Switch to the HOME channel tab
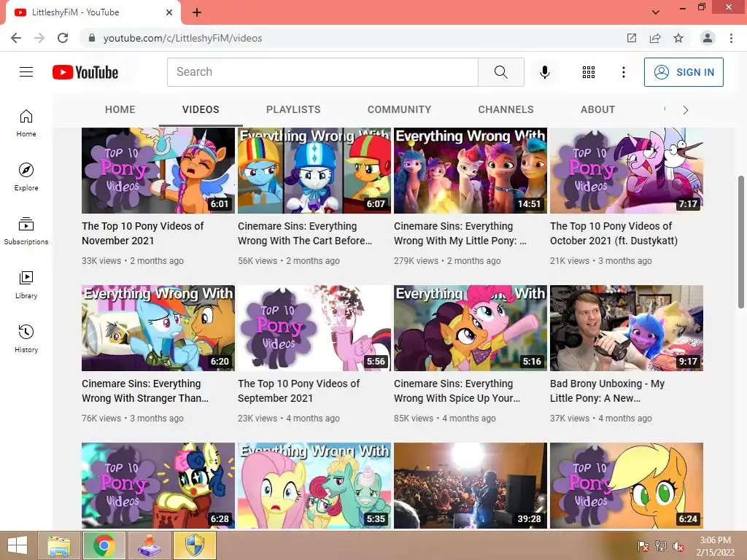Image resolution: width=747 pixels, height=560 pixels. (x=120, y=109)
